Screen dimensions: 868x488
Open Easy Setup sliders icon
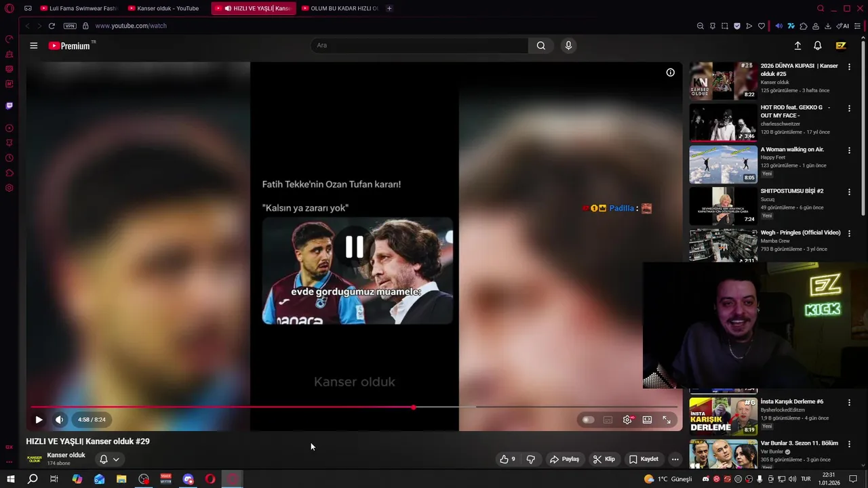pos(858,26)
